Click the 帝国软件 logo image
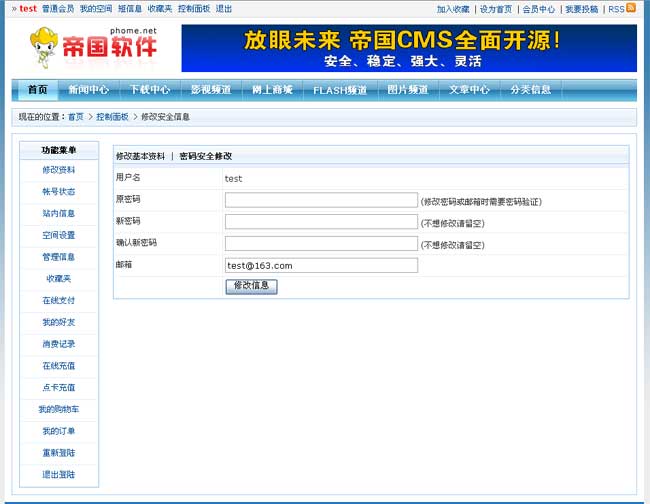Viewport: 650px width, 504px height. tap(94, 47)
